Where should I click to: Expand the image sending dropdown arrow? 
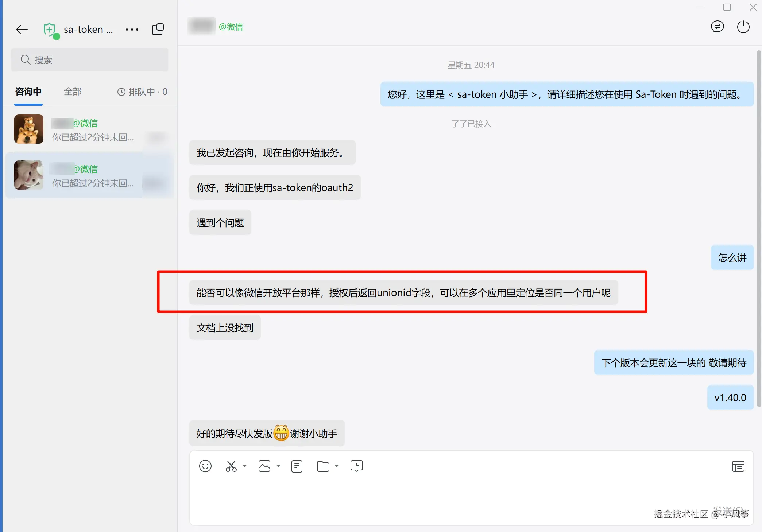(x=279, y=467)
